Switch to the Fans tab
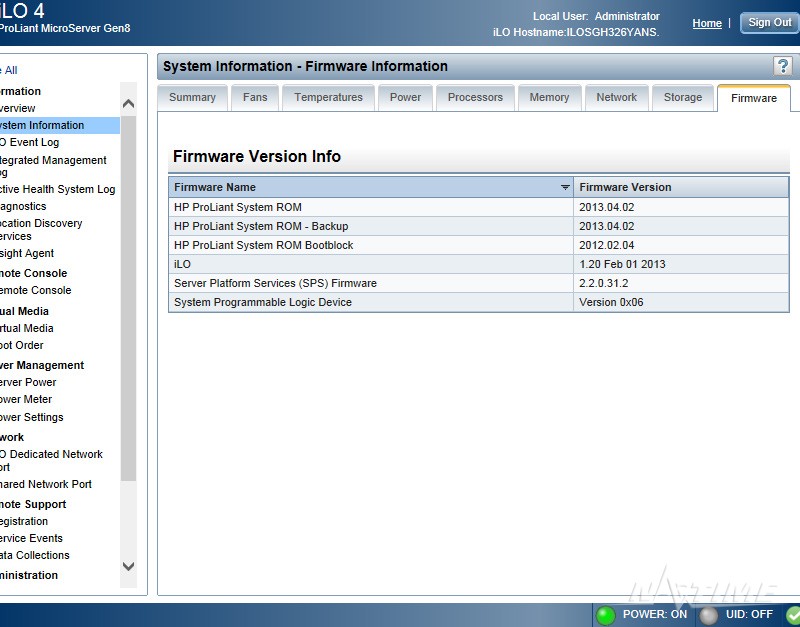Screen dimensions: 800x627 point(255,97)
